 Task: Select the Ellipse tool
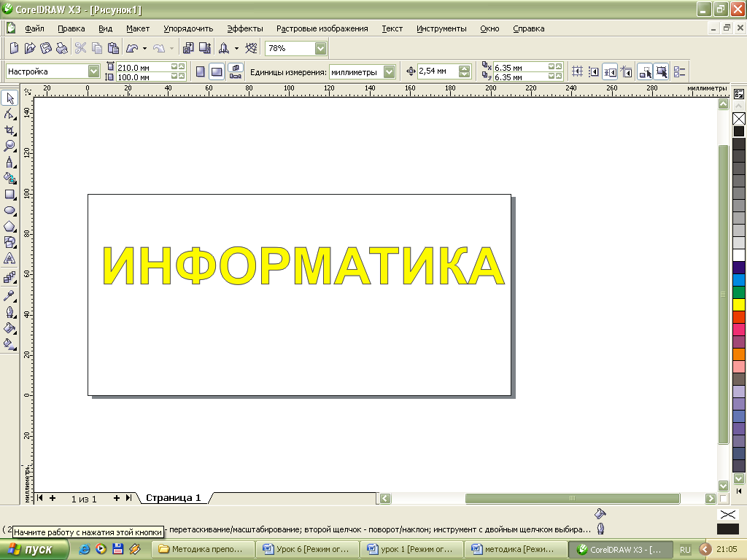point(9,211)
